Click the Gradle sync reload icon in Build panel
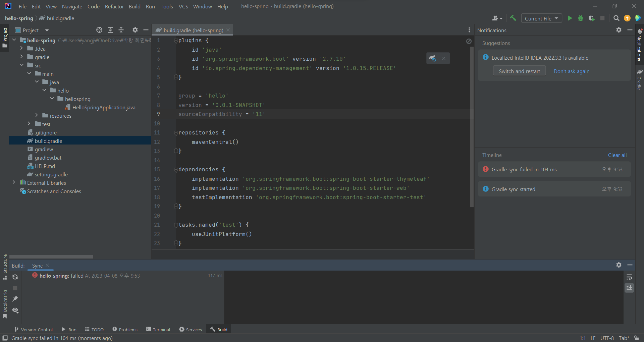644x342 pixels. 15,277
